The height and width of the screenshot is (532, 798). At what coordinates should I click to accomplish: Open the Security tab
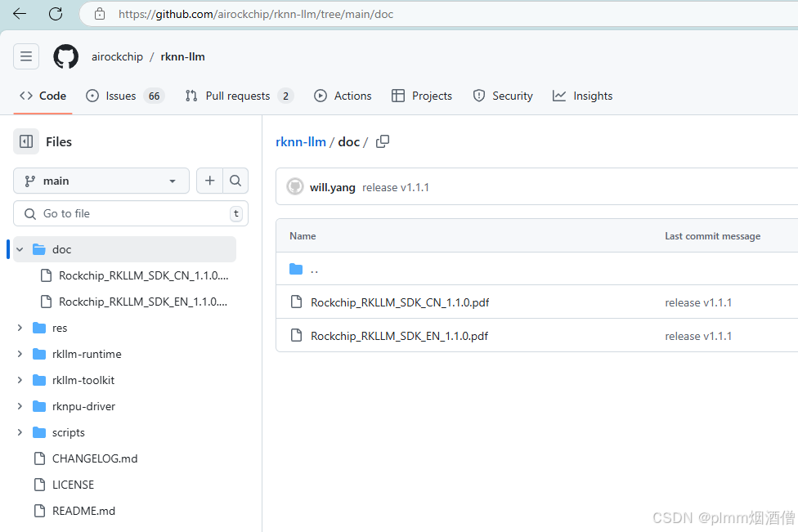pyautogui.click(x=503, y=96)
